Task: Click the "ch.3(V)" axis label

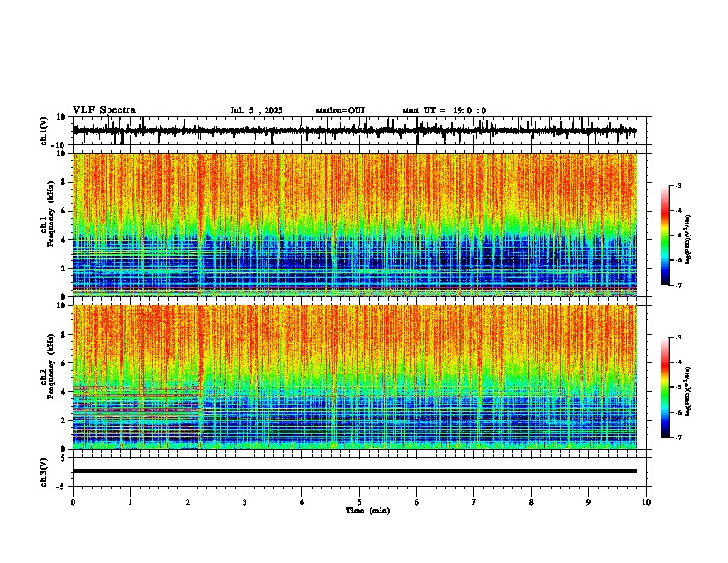Action: [x=44, y=472]
